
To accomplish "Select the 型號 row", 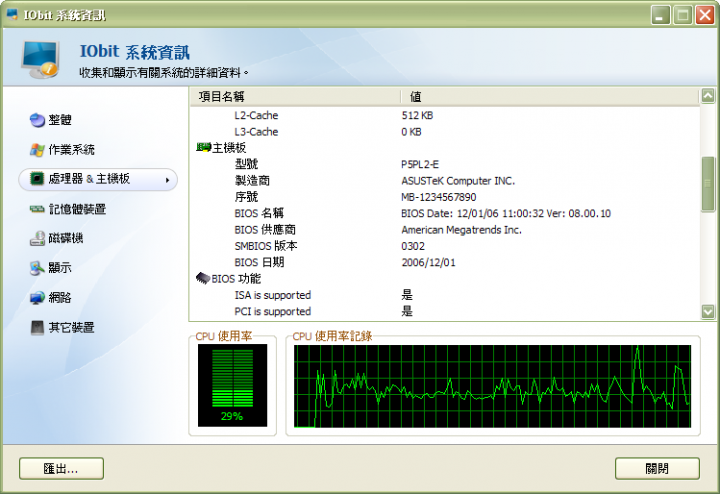I will pyautogui.click(x=444, y=164).
